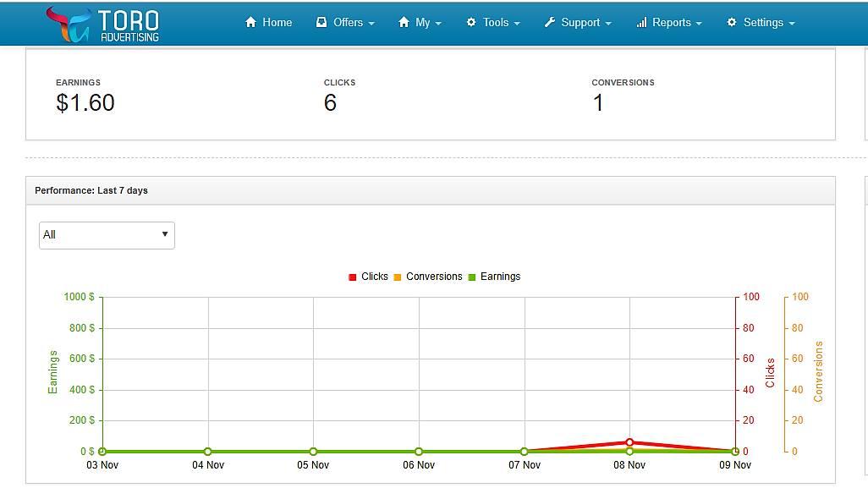Click the 08 Nov clicks data point

[629, 442]
